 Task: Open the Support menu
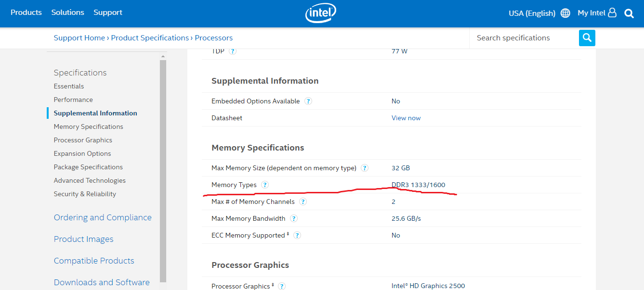(x=108, y=13)
